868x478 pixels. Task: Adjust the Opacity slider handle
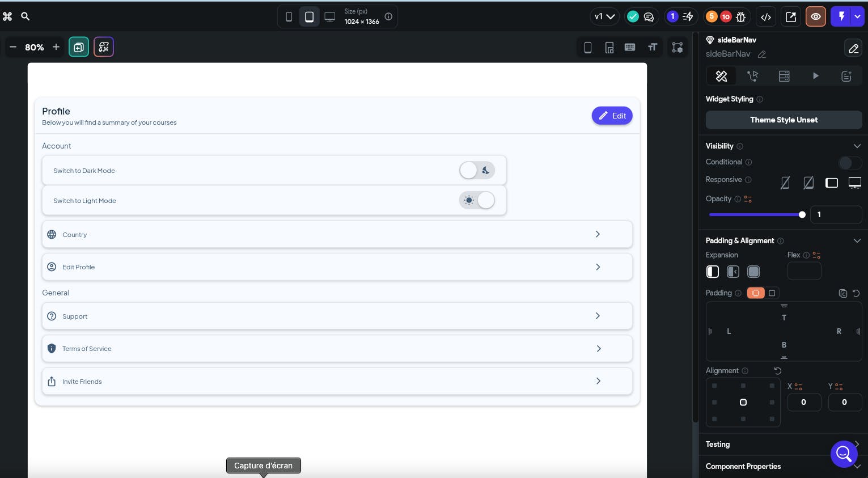coord(802,214)
